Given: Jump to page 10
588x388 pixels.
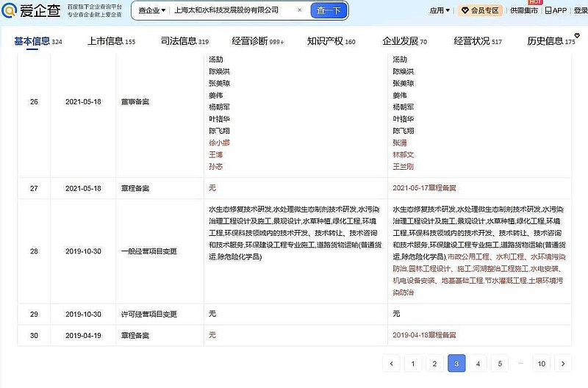Looking at the screenshot, I should tap(542, 363).
